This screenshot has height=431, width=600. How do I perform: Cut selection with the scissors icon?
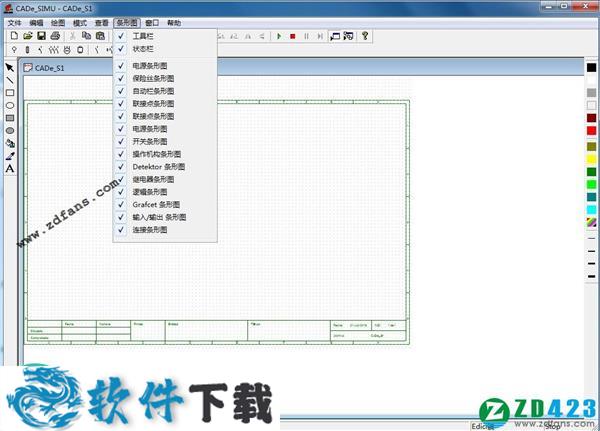(x=72, y=36)
